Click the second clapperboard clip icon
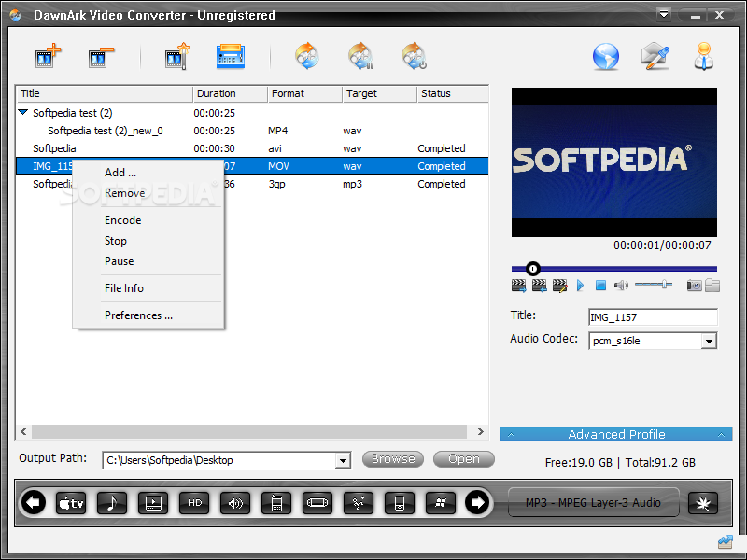This screenshot has height=560, width=747. pos(540,286)
